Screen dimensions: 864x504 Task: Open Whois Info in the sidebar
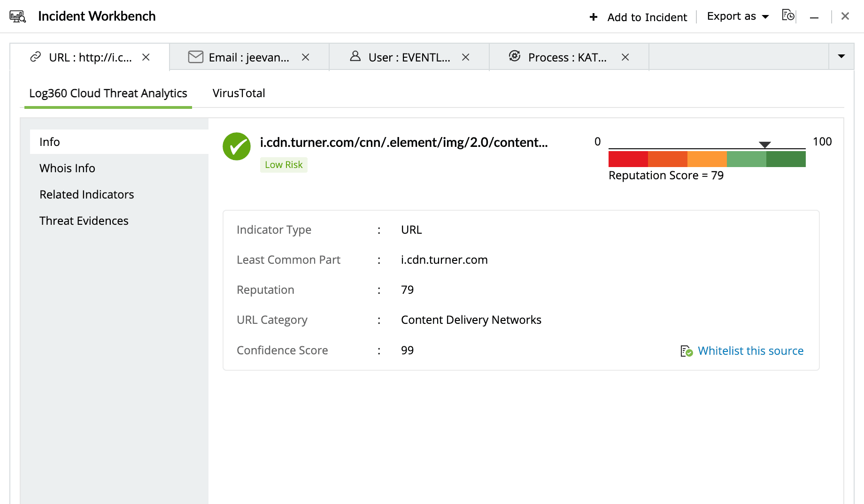click(67, 168)
